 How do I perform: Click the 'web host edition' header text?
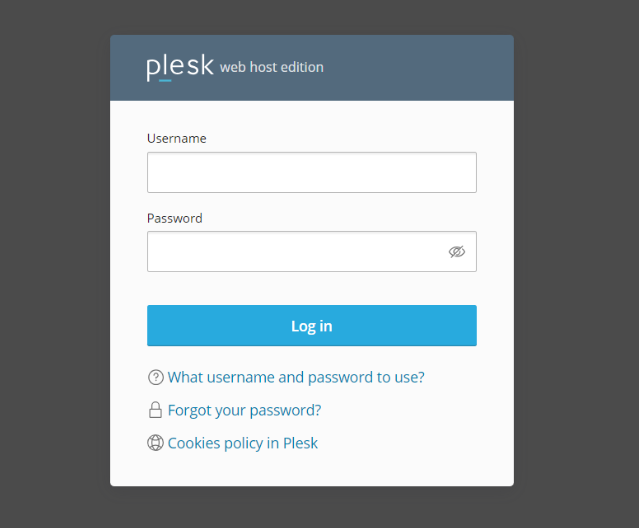point(272,67)
